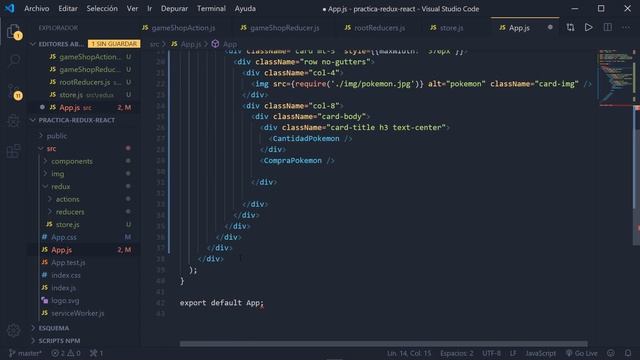
Task: Open notifications bell in status bar
Action: click(x=628, y=353)
